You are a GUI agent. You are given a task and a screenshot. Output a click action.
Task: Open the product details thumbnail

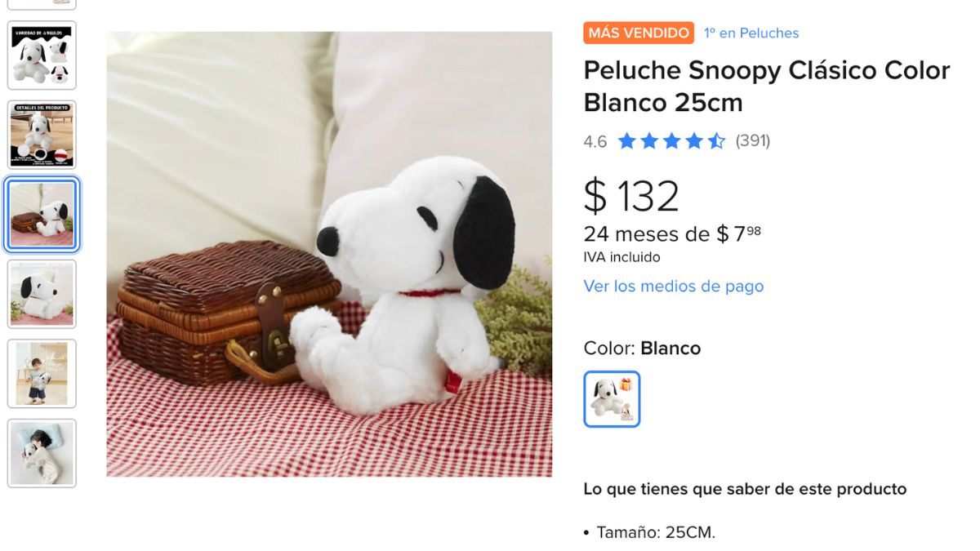(42, 135)
